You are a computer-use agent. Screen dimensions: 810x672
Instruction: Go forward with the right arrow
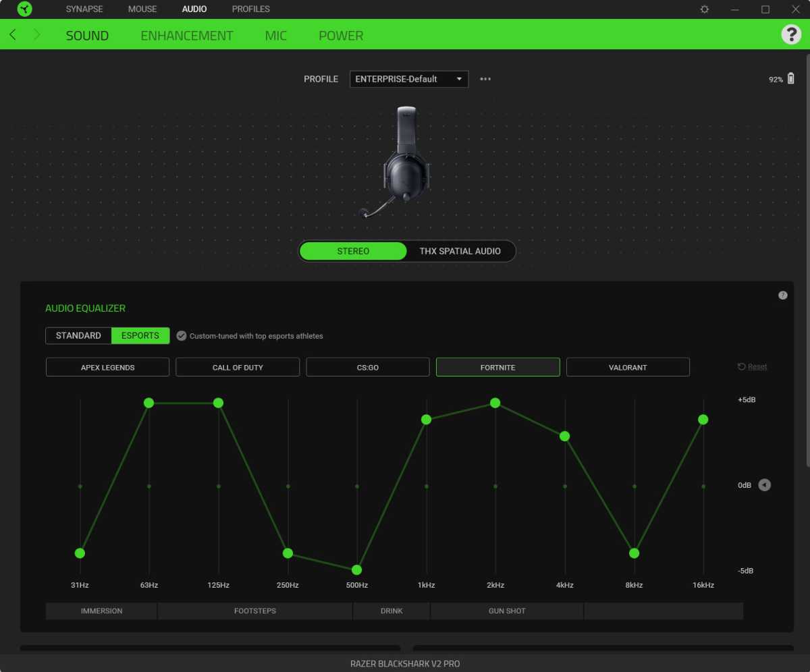36,34
